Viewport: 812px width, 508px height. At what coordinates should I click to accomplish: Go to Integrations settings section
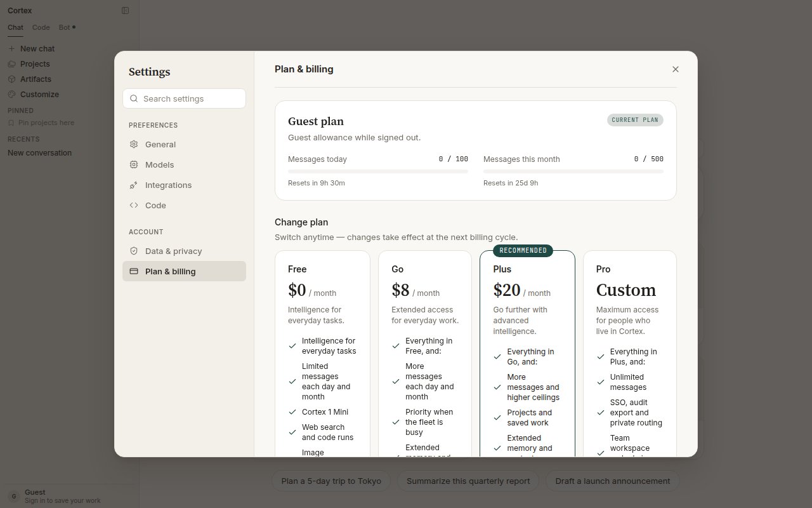point(184,185)
